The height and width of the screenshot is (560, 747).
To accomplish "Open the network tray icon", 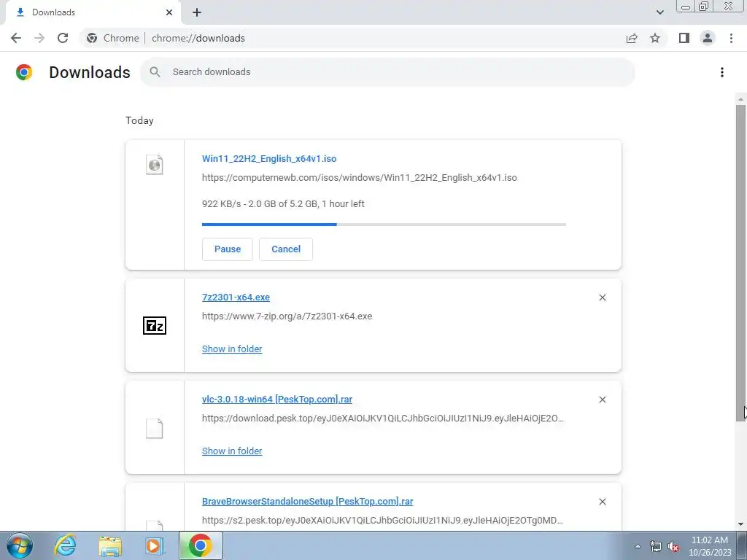I will pyautogui.click(x=656, y=546).
